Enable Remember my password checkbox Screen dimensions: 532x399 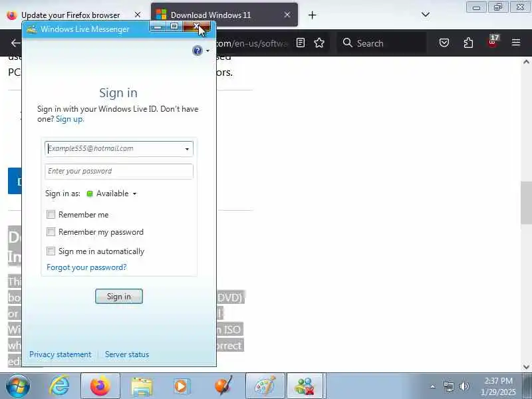(x=51, y=231)
